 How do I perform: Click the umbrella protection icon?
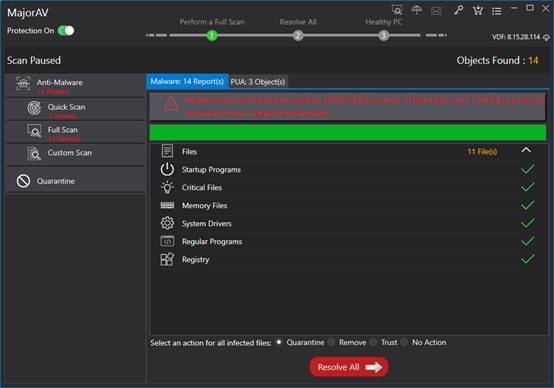coord(417,10)
